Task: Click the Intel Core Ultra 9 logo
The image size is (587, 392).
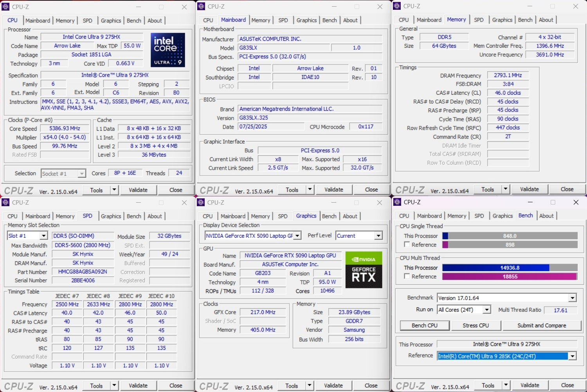Action: (167, 50)
